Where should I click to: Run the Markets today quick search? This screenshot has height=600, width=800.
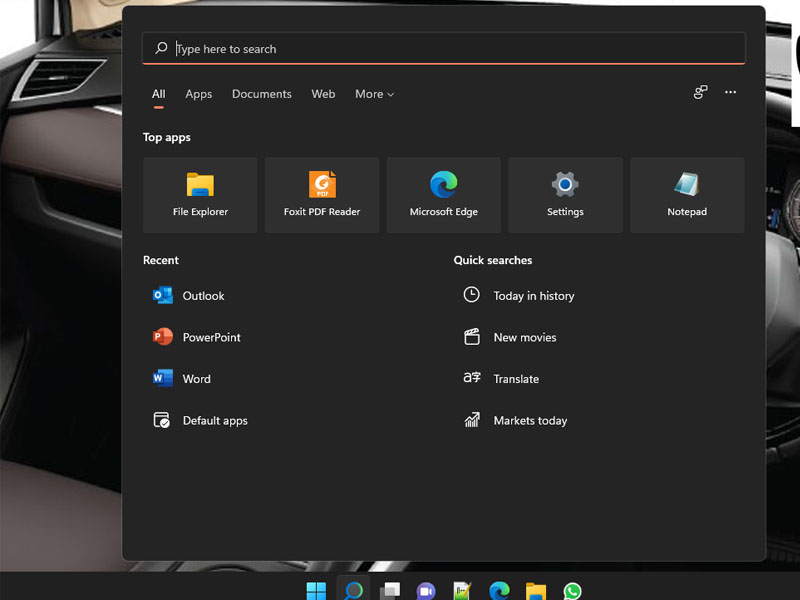point(515,420)
